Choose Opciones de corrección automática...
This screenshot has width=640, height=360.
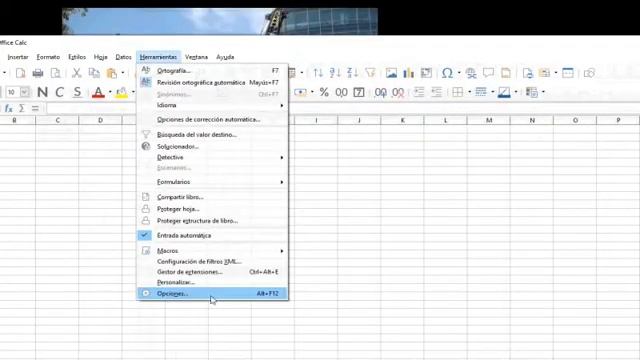click(x=212, y=120)
